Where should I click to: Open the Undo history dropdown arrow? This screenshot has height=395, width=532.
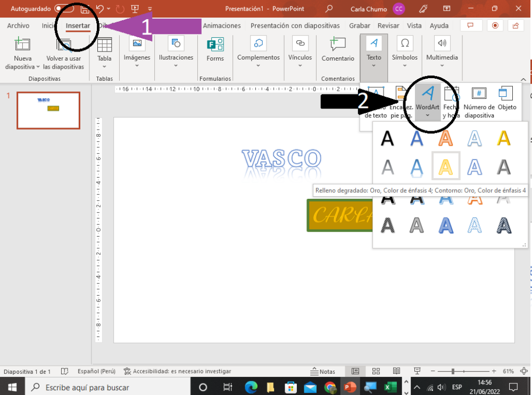pos(109,9)
